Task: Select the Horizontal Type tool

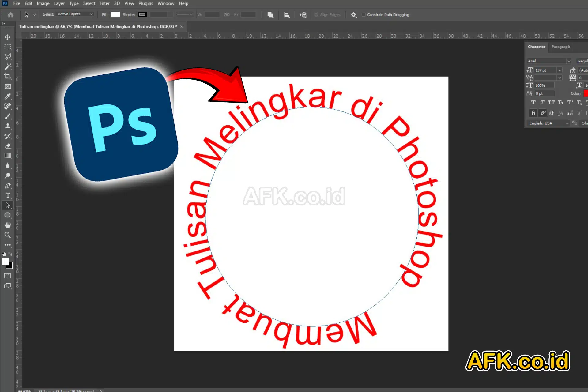Action: tap(8, 195)
